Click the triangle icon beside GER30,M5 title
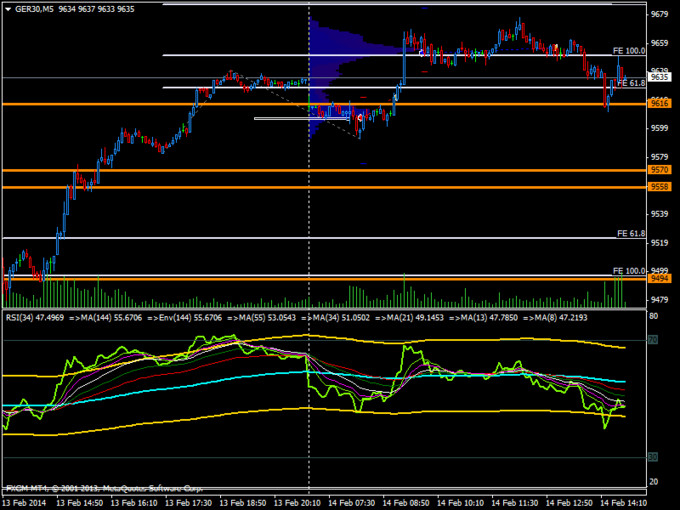The image size is (680, 510). 7,8
